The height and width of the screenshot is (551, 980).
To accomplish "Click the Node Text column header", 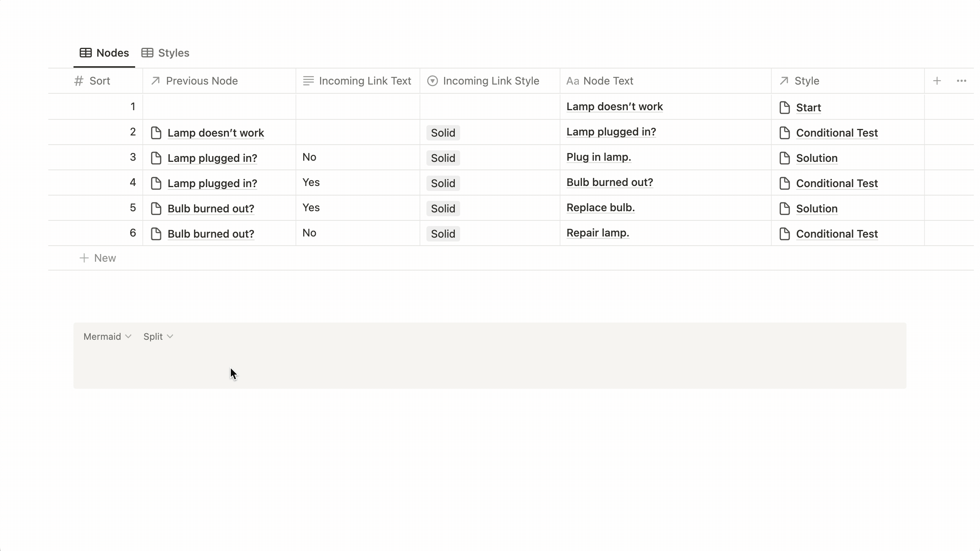I will 608,81.
